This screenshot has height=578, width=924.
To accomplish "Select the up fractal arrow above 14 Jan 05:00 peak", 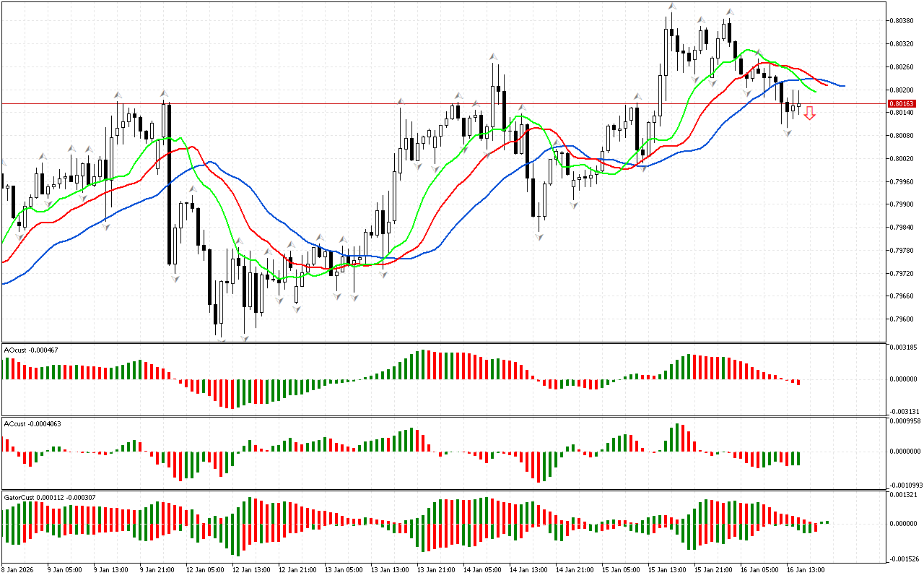I will point(493,56).
